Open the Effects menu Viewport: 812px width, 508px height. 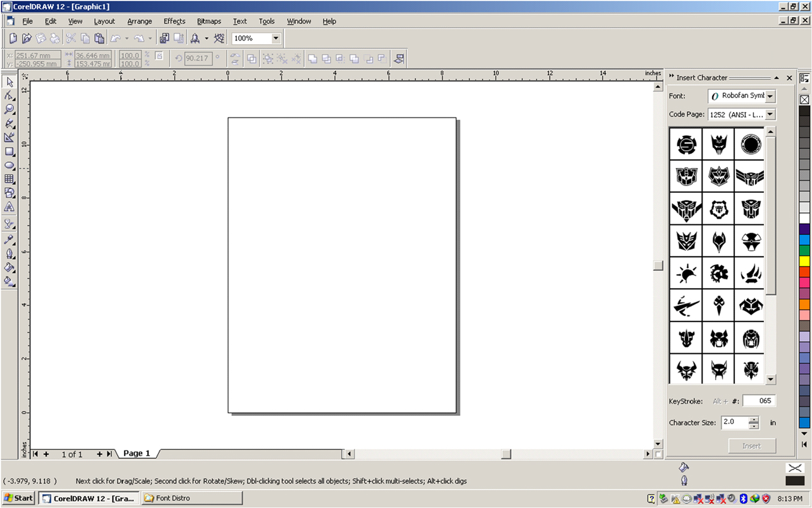(x=175, y=21)
